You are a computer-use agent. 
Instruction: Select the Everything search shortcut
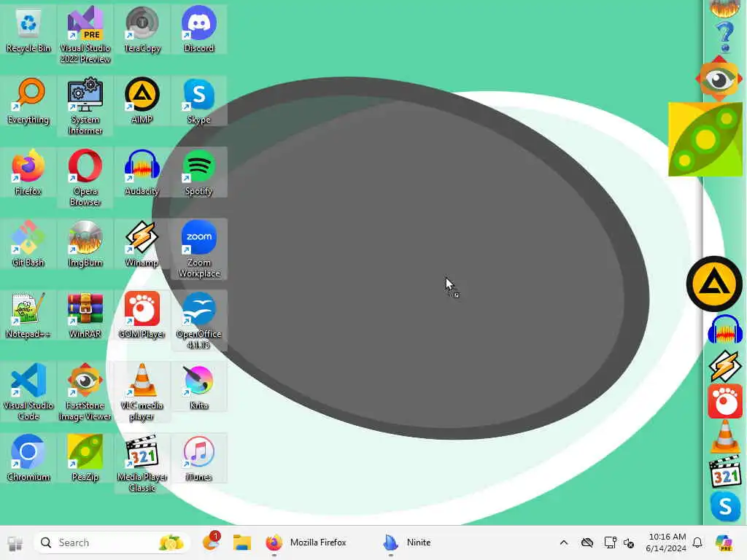coord(28,102)
